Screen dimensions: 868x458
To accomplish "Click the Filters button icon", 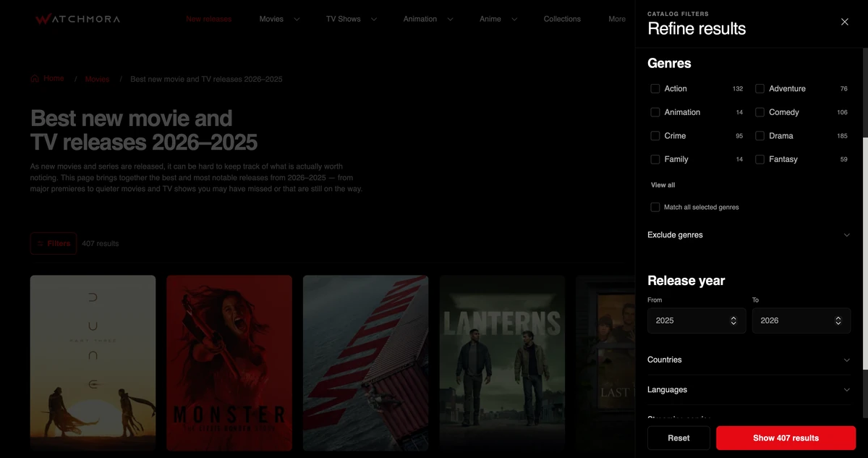I will click(x=41, y=244).
